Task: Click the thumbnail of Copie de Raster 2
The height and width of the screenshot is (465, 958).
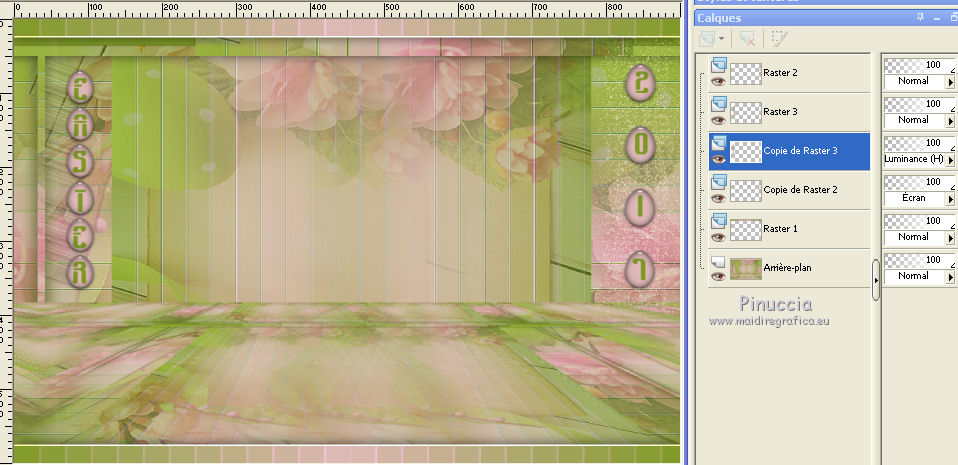Action: pos(745,191)
